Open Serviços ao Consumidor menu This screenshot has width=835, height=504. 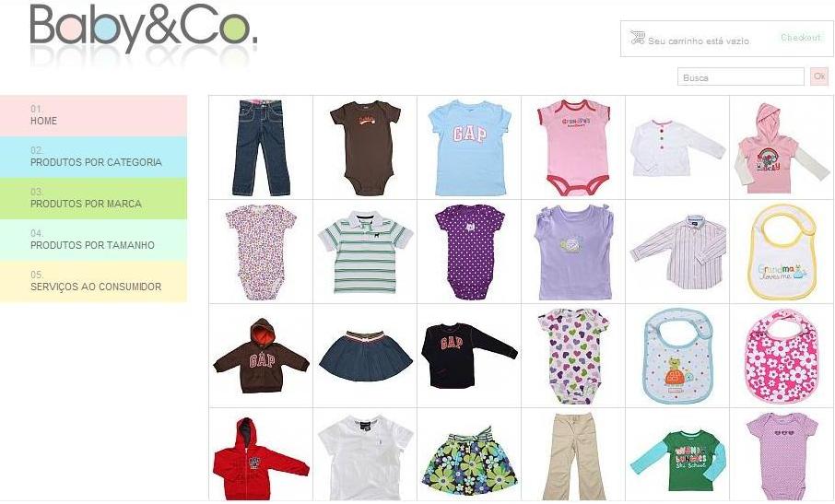93,282
